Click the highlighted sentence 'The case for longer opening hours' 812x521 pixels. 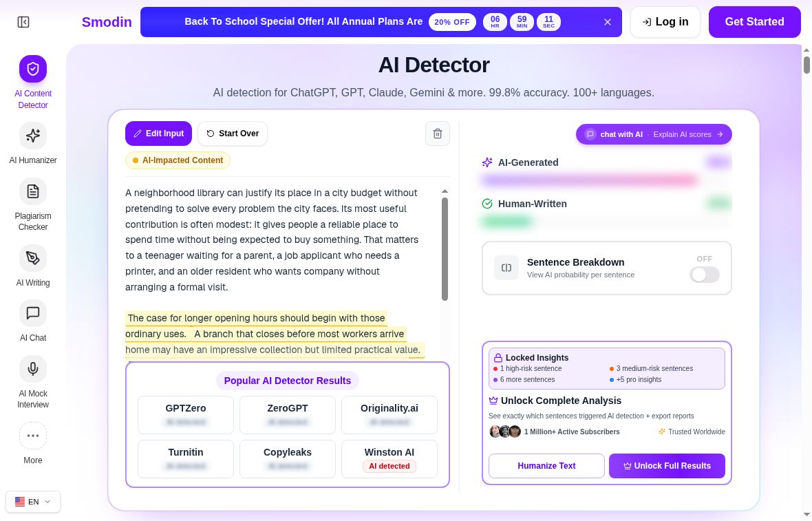257,318
